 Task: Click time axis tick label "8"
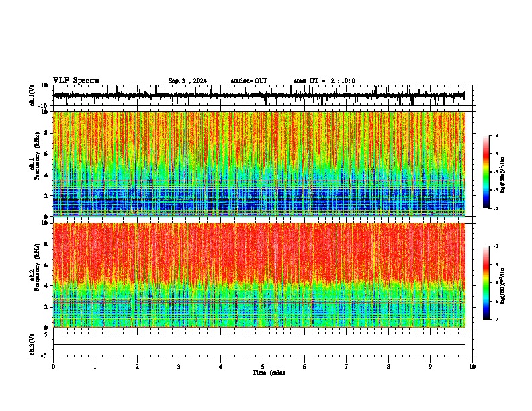coord(388,367)
